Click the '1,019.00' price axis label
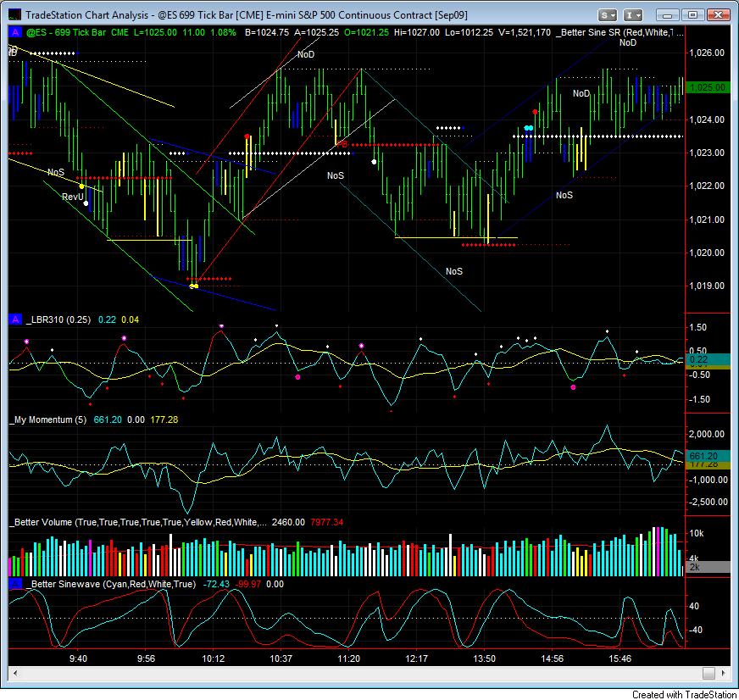This screenshot has width=739, height=700. pos(707,286)
